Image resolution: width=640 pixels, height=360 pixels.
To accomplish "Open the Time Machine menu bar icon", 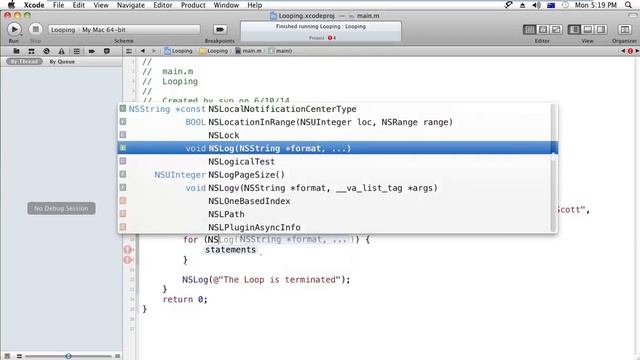I will 565,5.
